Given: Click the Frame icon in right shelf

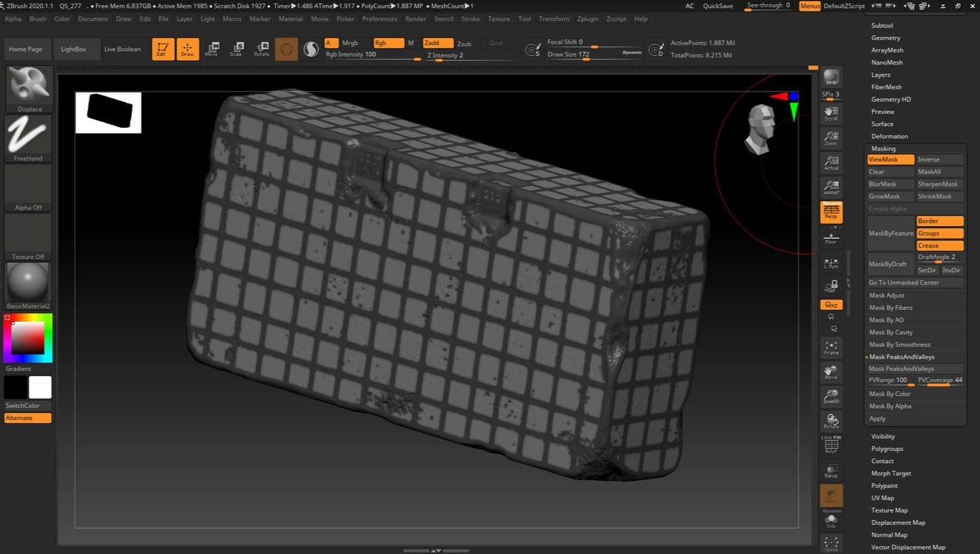Looking at the screenshot, I should click(831, 347).
